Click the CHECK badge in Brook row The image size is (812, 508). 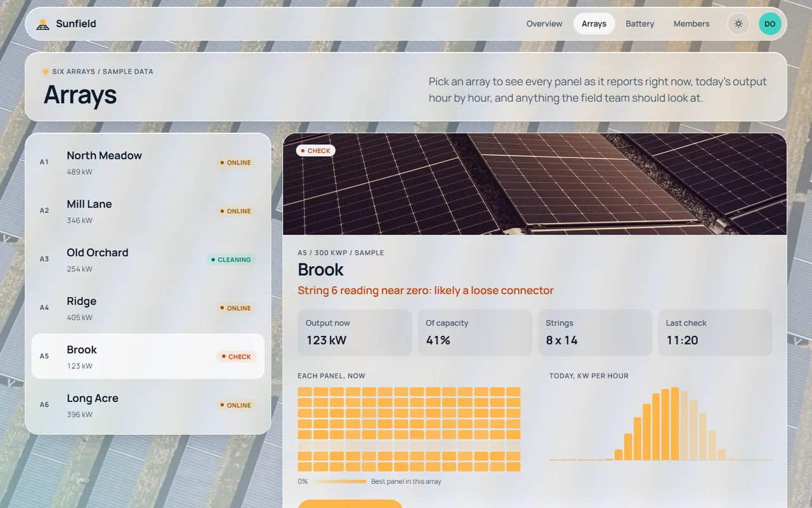(x=236, y=357)
